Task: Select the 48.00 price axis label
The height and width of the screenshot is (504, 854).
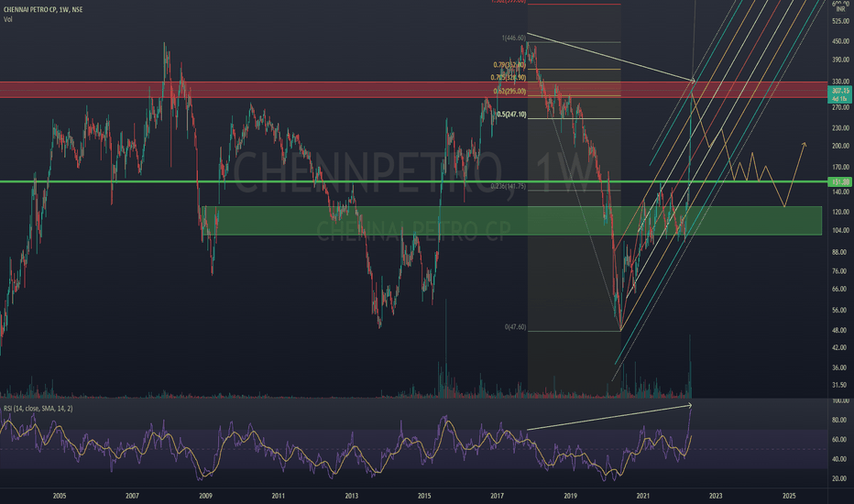Action: (840, 330)
